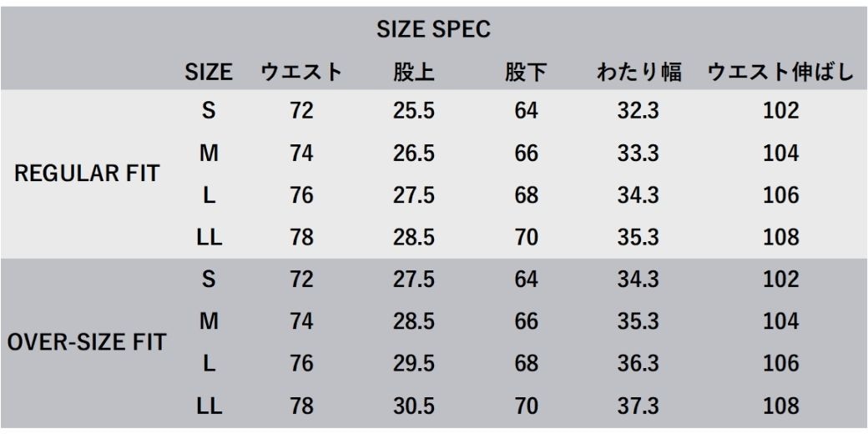Select the 35.3 value in regular LL row
This screenshot has width=868, height=434.
point(638,238)
